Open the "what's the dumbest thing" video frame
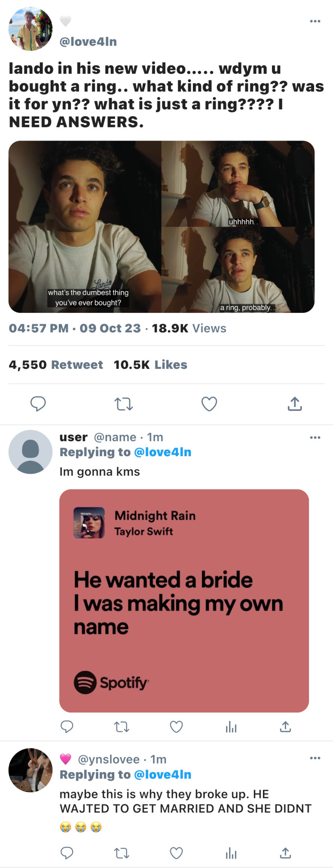The width and height of the screenshot is (333, 868). click(x=85, y=226)
